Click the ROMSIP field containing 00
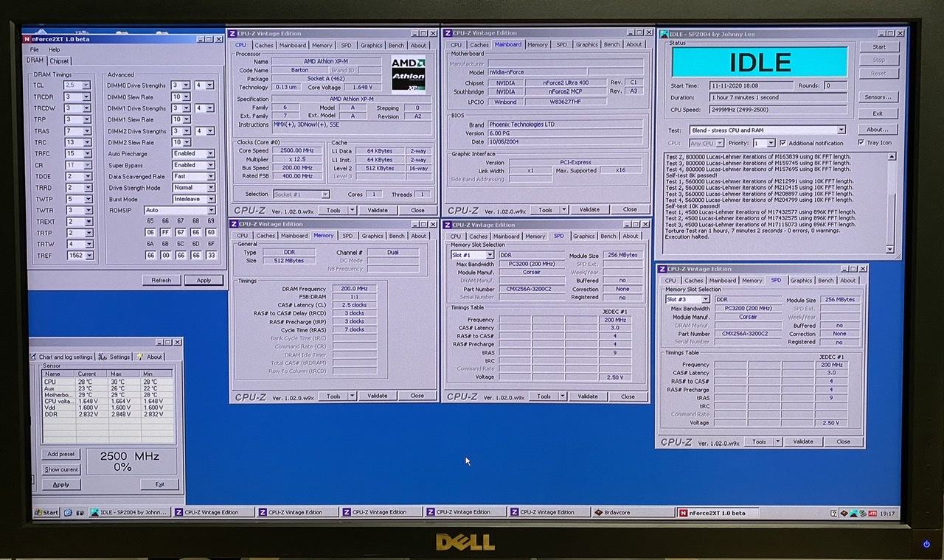944x560 pixels. point(167,255)
